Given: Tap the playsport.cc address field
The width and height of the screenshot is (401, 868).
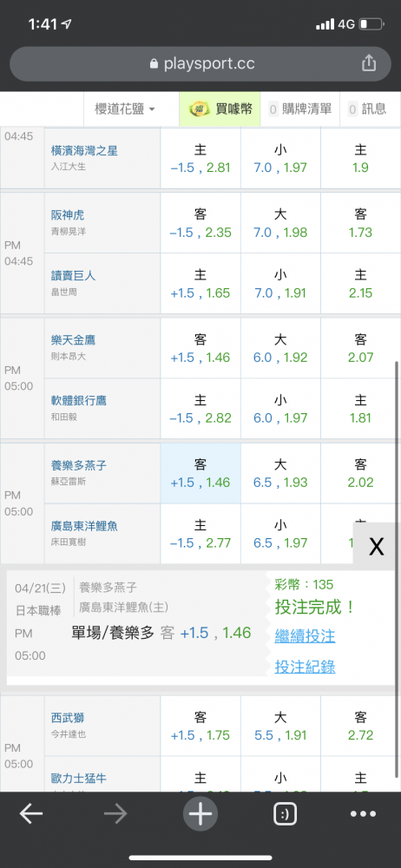Looking at the screenshot, I should (x=200, y=64).
